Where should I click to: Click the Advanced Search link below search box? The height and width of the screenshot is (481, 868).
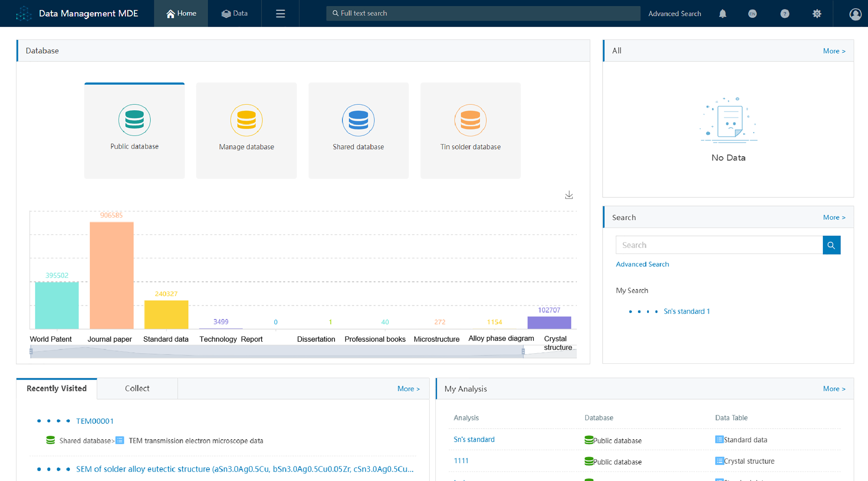point(642,264)
